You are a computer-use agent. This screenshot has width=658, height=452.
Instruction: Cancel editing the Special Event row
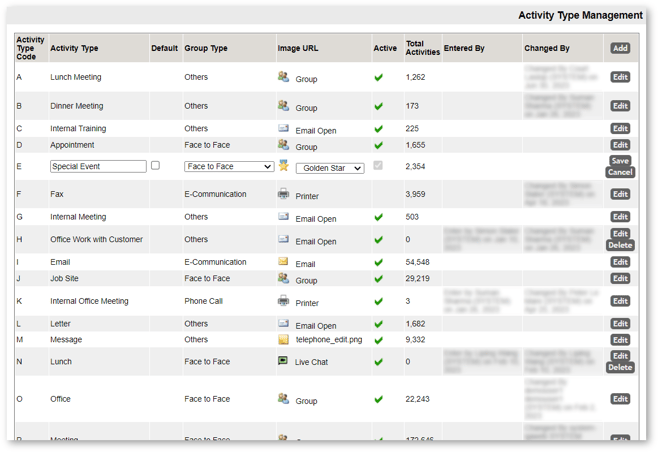[620, 172]
